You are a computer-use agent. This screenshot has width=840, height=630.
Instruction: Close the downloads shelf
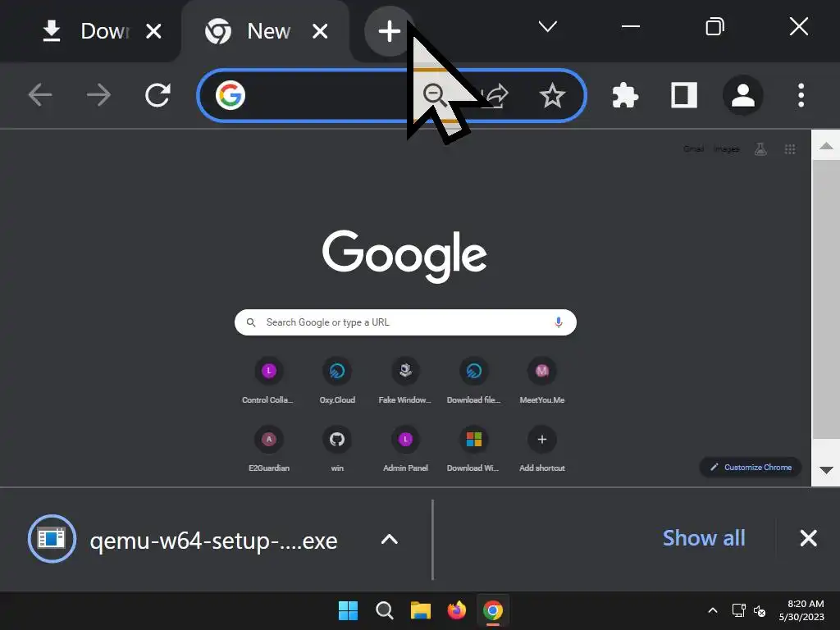808,538
